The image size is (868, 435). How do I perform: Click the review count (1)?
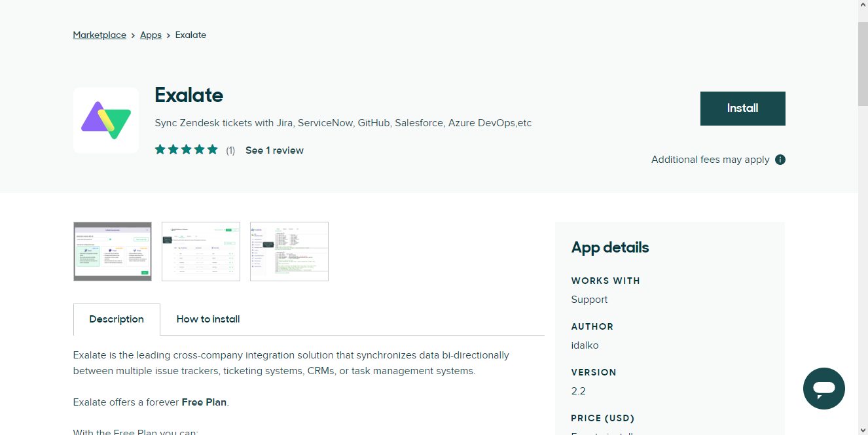[x=230, y=150]
